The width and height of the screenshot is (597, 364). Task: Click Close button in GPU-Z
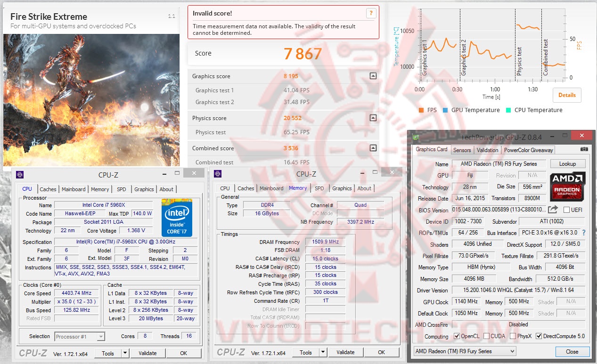click(x=572, y=352)
